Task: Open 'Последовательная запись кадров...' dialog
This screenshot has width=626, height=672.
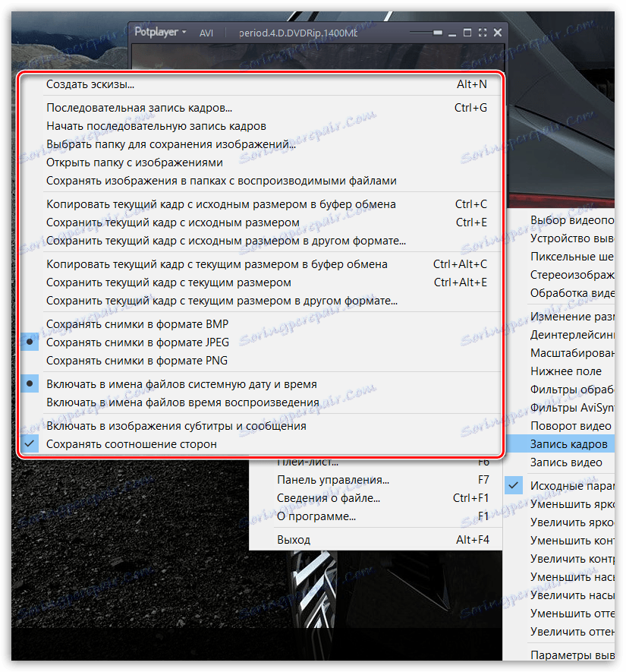Action: pyautogui.click(x=260, y=108)
